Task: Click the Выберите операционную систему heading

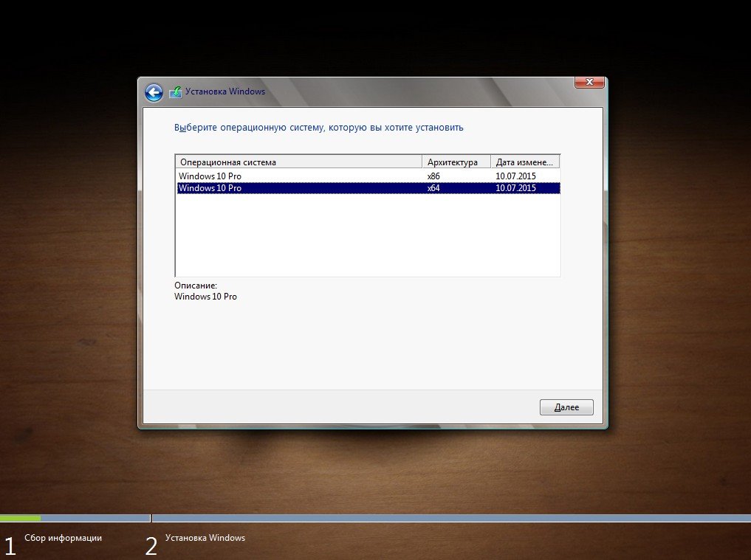Action: coord(318,128)
